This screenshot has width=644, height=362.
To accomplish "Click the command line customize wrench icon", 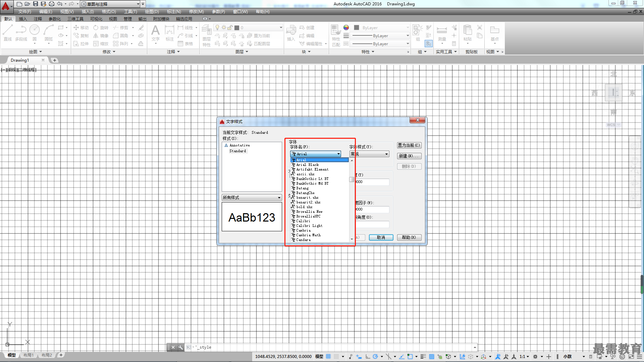I will point(180,347).
